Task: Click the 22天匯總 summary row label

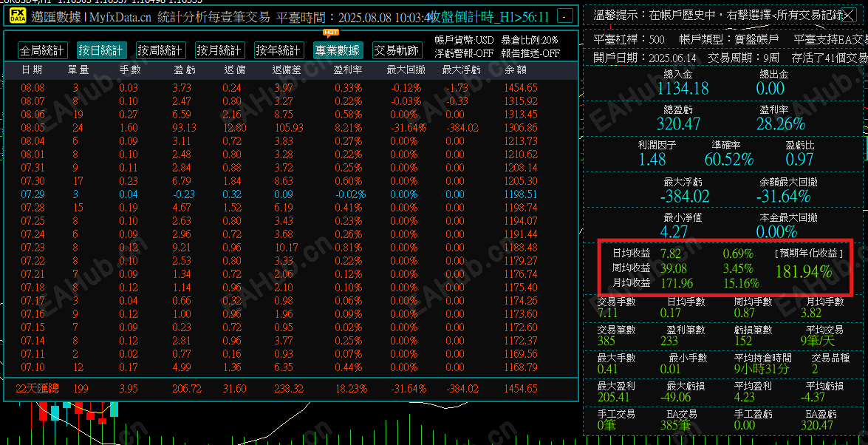Action: tap(37, 389)
